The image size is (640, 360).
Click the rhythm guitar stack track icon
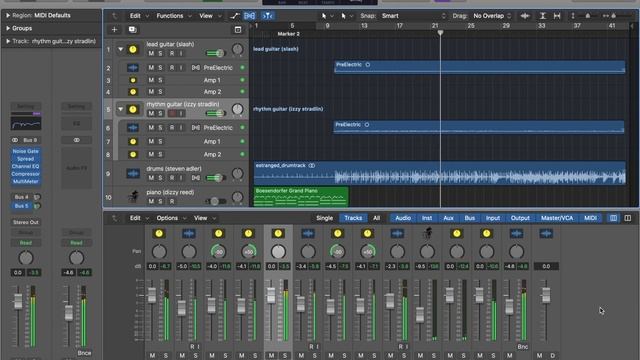133,109
